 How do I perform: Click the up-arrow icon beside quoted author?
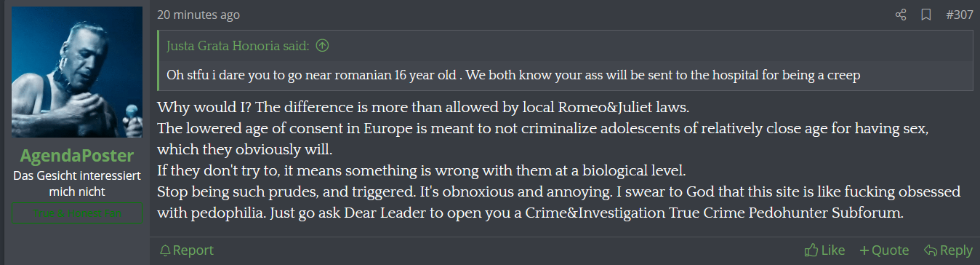pos(323,46)
